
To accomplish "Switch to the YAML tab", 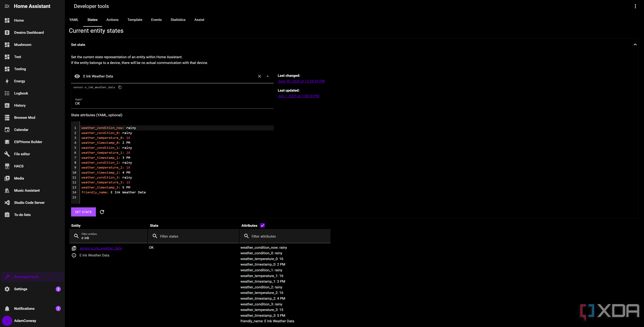I will (74, 20).
